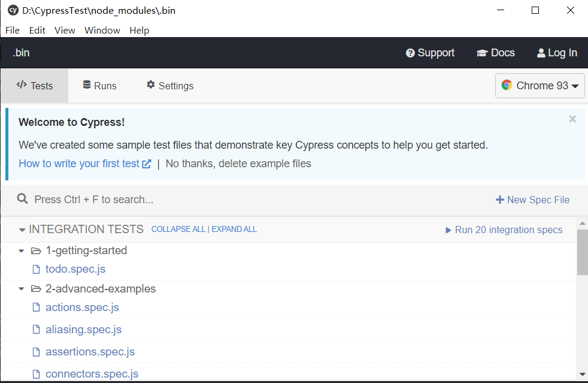Viewport: 588px width, 383px height.
Task: Open the File menu
Action: point(12,31)
